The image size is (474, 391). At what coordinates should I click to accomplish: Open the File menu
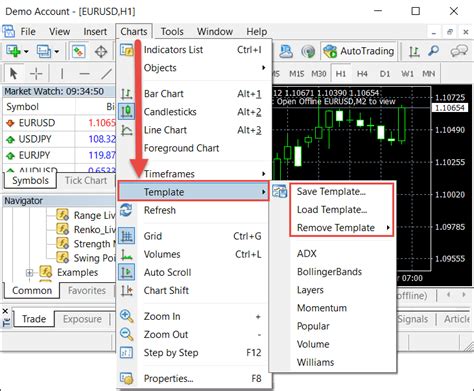pyautogui.click(x=28, y=31)
